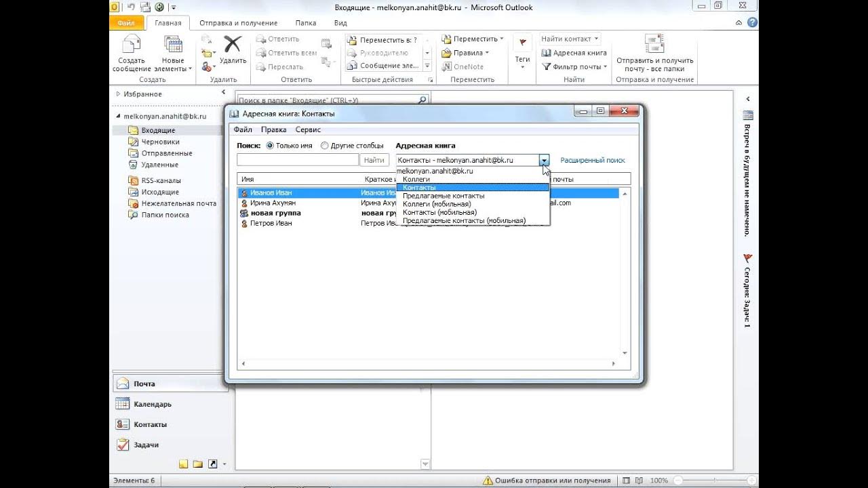Click the zoom out minus button

click(x=679, y=481)
